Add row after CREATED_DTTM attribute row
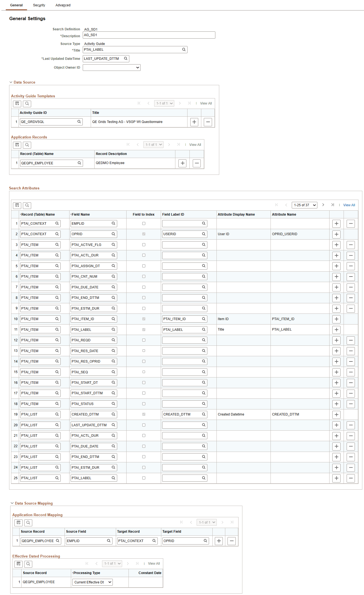This screenshot has height=595, width=364. [336, 414]
